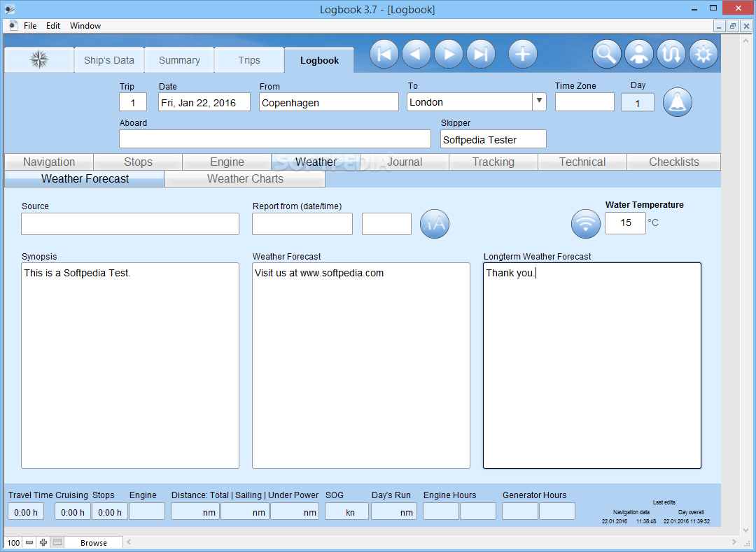This screenshot has width=756, height=552.
Task: Select the Logbook tab
Action: point(319,60)
